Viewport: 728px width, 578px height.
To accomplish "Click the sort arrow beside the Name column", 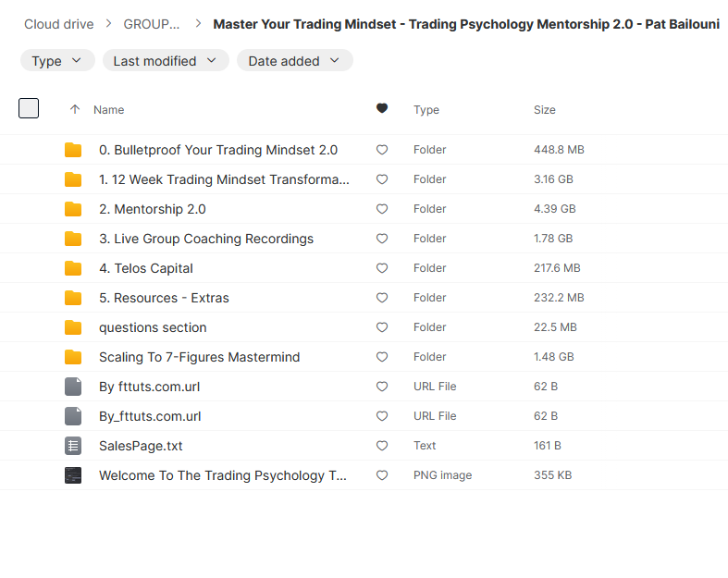I will click(75, 109).
